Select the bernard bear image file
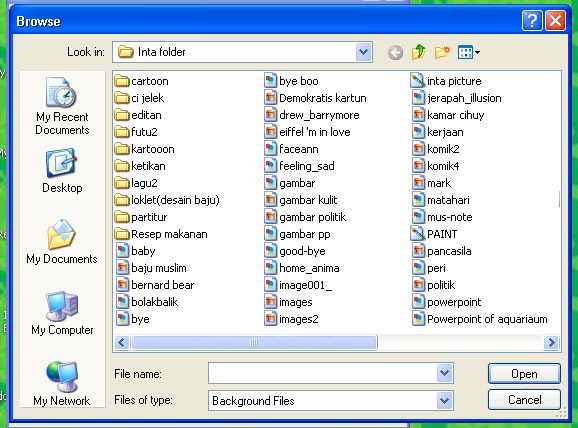 tap(155, 285)
